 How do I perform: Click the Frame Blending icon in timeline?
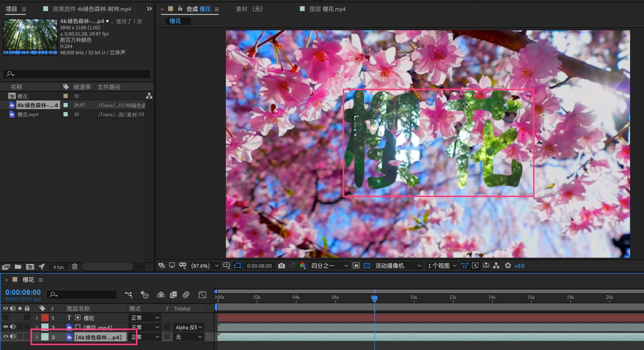(x=173, y=295)
